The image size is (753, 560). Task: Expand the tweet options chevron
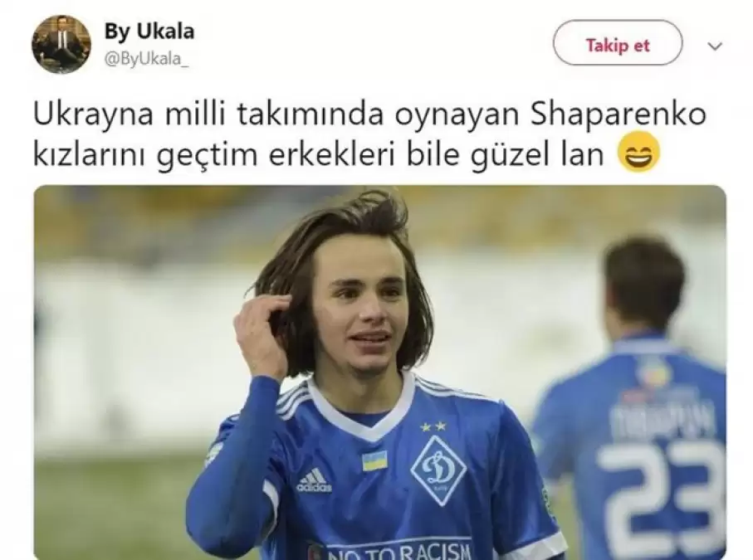[x=715, y=46]
